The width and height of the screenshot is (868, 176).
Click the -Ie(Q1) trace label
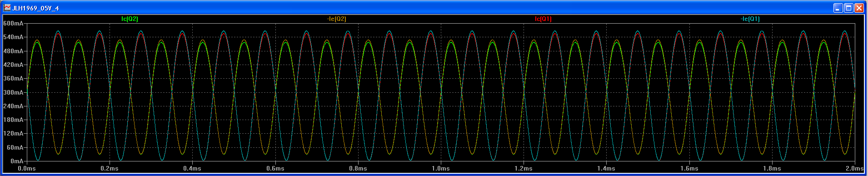[750, 19]
